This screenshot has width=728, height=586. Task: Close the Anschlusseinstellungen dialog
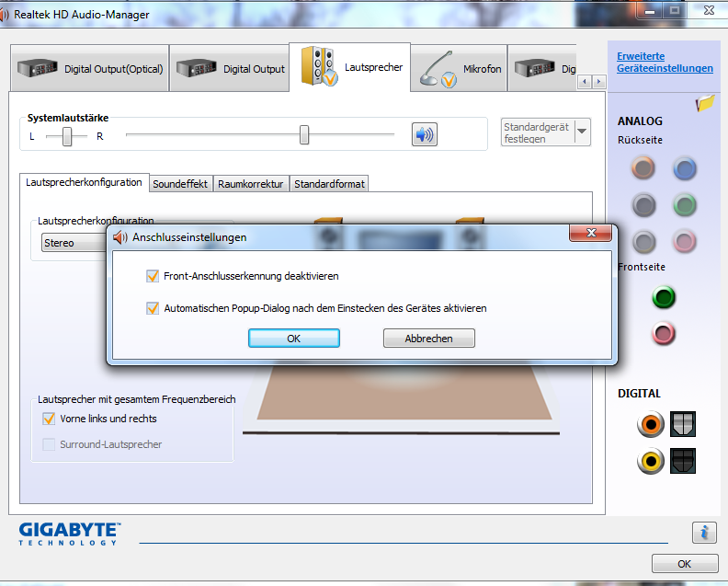point(590,233)
